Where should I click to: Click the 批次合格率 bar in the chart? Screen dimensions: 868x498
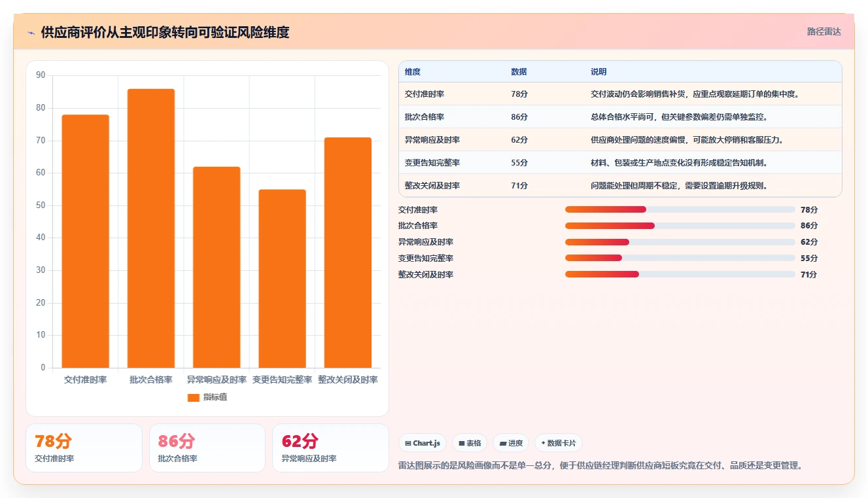151,228
